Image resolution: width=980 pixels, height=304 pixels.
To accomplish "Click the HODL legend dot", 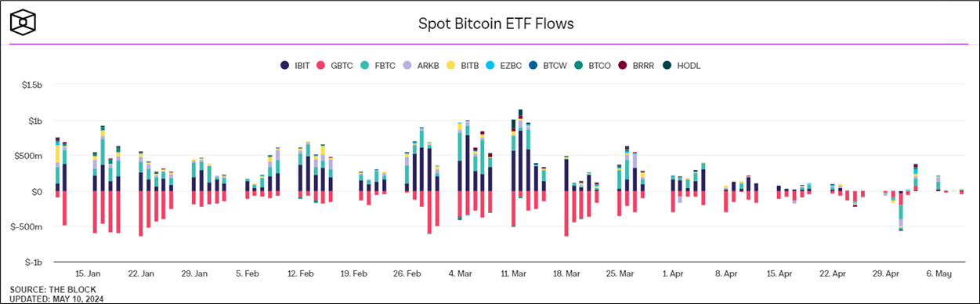I will coord(667,65).
